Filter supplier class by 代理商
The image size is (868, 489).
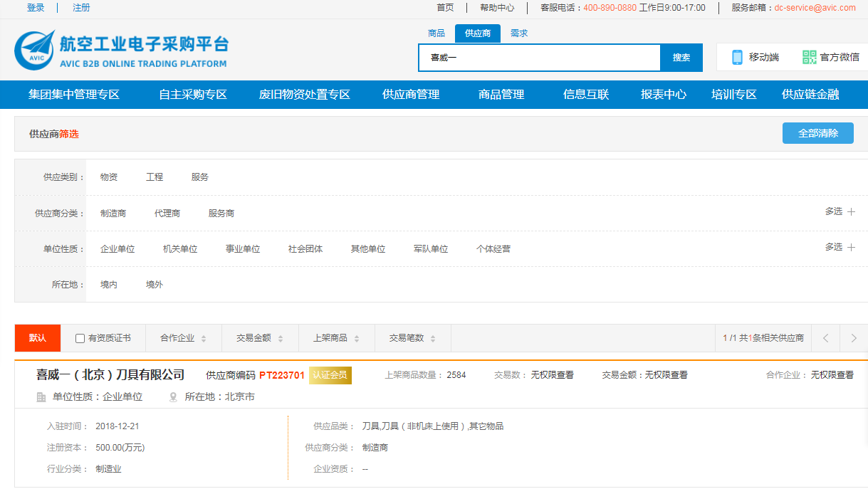point(167,214)
